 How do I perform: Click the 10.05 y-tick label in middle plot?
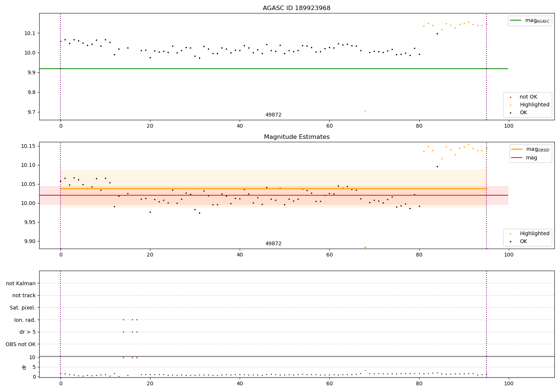(x=29, y=184)
